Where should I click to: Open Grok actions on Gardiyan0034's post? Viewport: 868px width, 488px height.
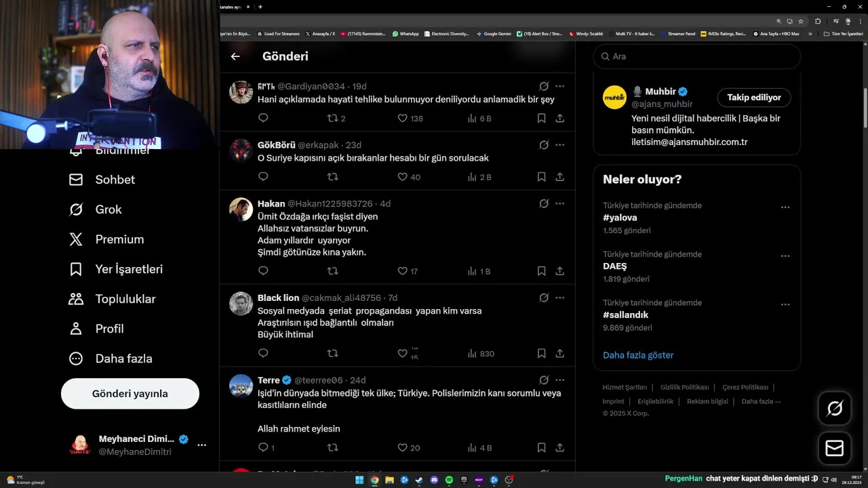pos(544,86)
